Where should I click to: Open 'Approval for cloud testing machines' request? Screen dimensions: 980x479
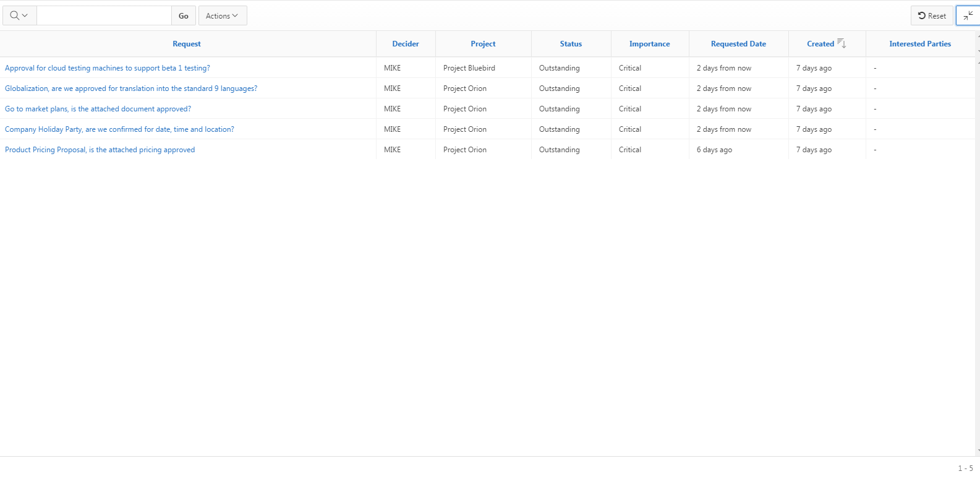point(108,68)
